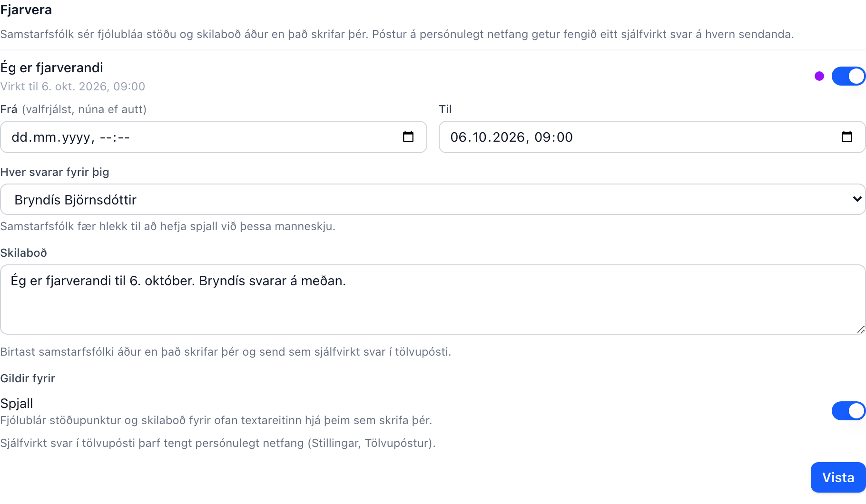Click the resize handle of the message box
Screen dimensions: 866x504
[860, 330]
